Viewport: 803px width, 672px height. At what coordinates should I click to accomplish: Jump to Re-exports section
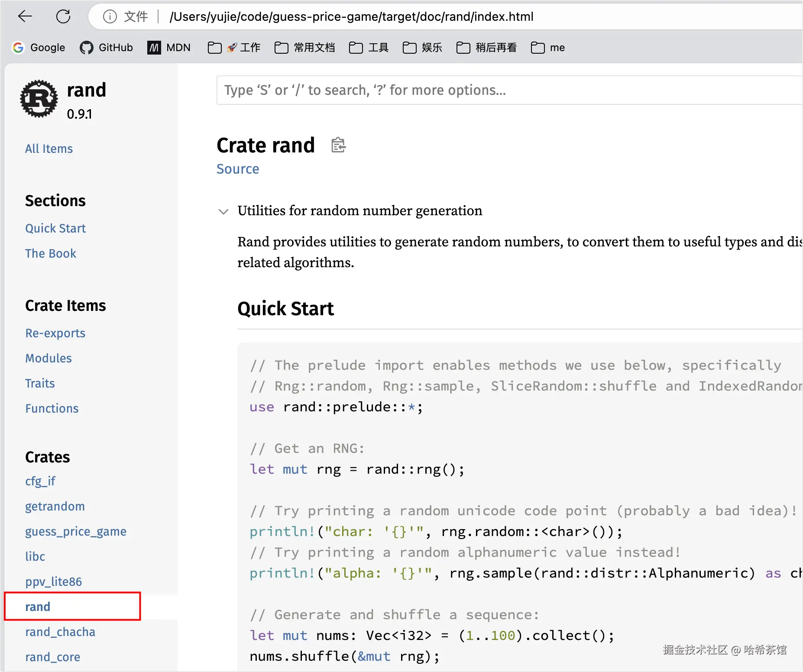coord(55,333)
